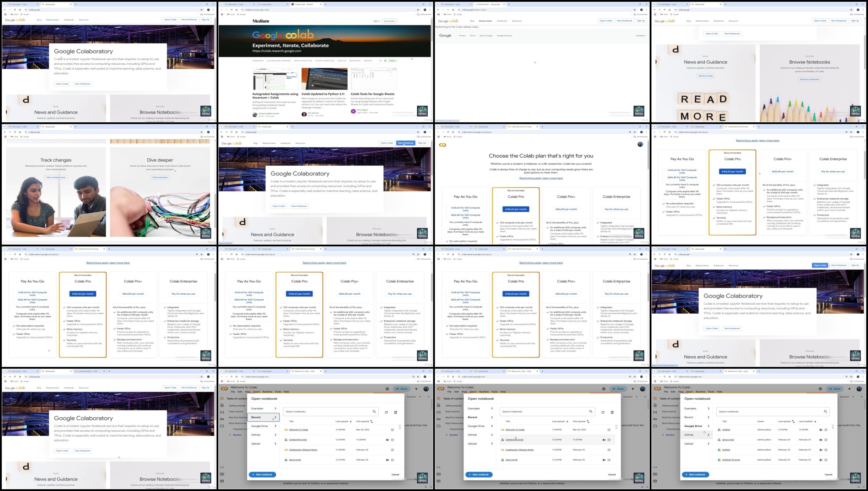868x491 pixels.
Task: Autograded Assignments article thumbnail on Medium
Action: click(275, 79)
